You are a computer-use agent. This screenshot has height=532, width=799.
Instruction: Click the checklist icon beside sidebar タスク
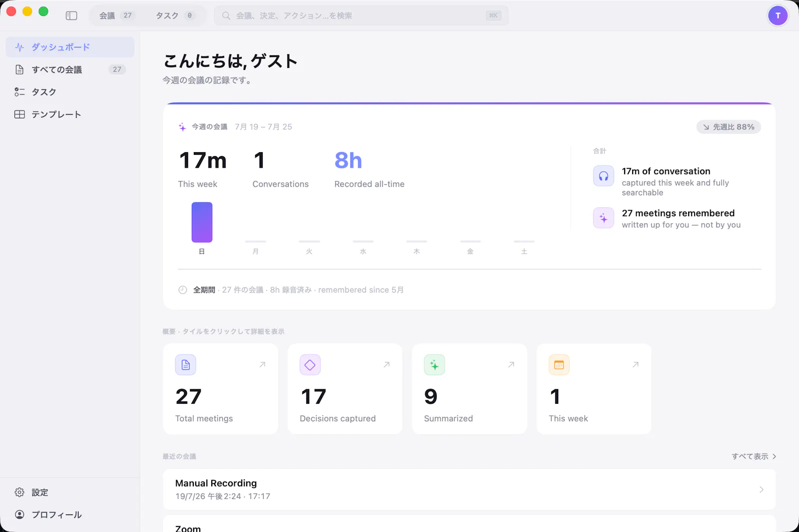(19, 92)
